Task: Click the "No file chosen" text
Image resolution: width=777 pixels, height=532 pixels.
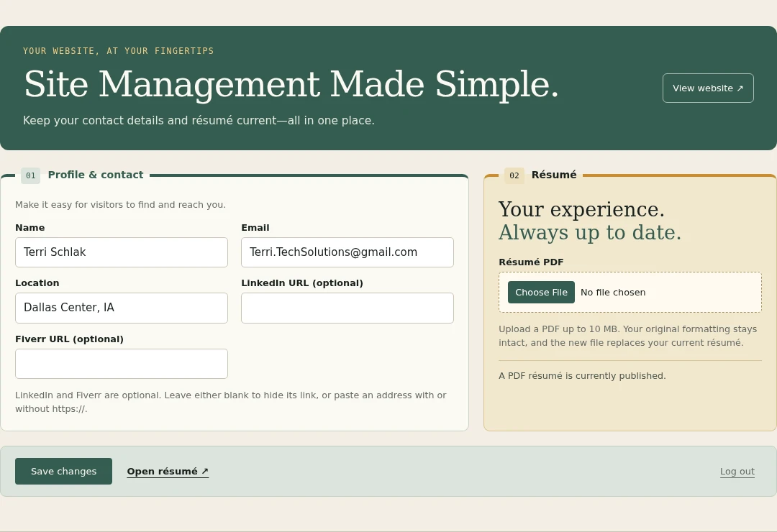Action: point(613,293)
